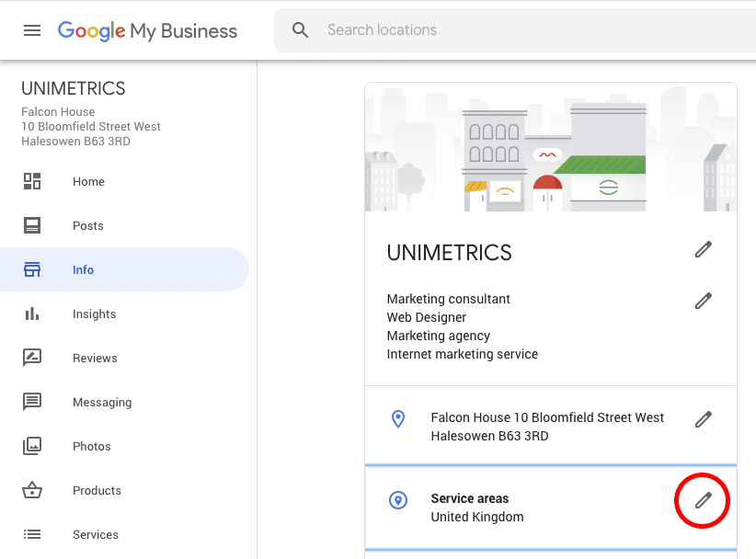Click the address location pin icon
Viewport: 756px width, 559px height.
click(398, 418)
